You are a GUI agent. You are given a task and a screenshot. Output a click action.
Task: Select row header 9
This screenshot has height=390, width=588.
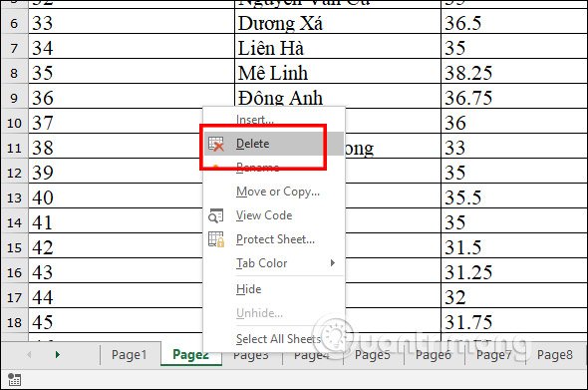coord(14,98)
